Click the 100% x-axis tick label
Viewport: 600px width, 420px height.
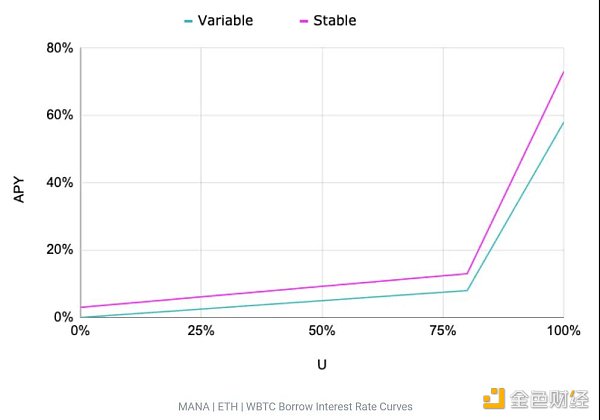coord(563,331)
